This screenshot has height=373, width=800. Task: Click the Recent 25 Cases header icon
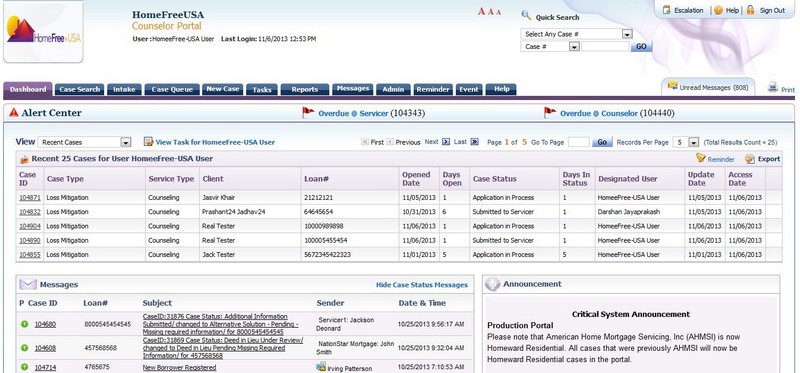[24, 159]
